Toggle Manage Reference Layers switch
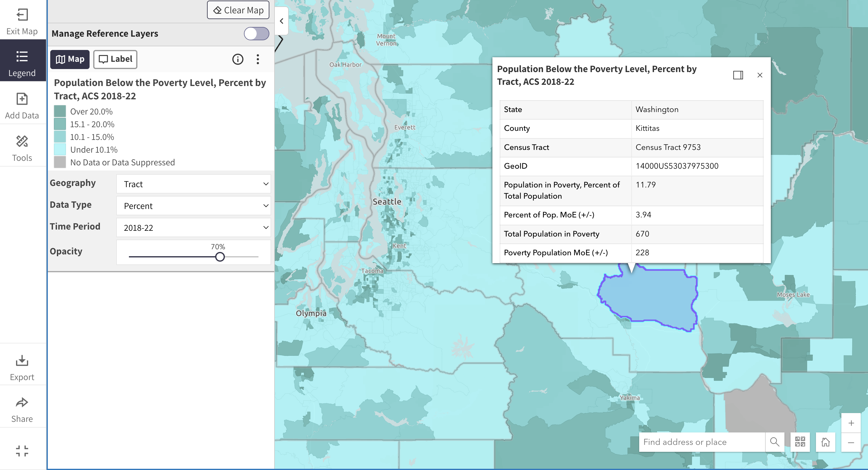Viewport: 868px width, 470px height. (256, 34)
